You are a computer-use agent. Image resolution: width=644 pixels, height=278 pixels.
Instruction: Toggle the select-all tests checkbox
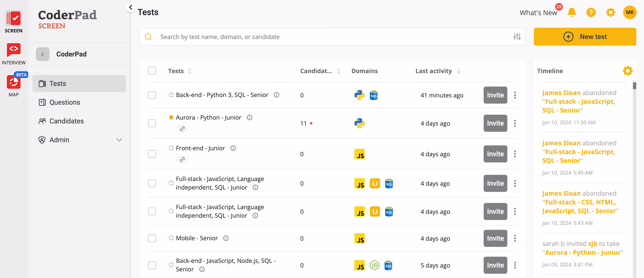point(152,71)
